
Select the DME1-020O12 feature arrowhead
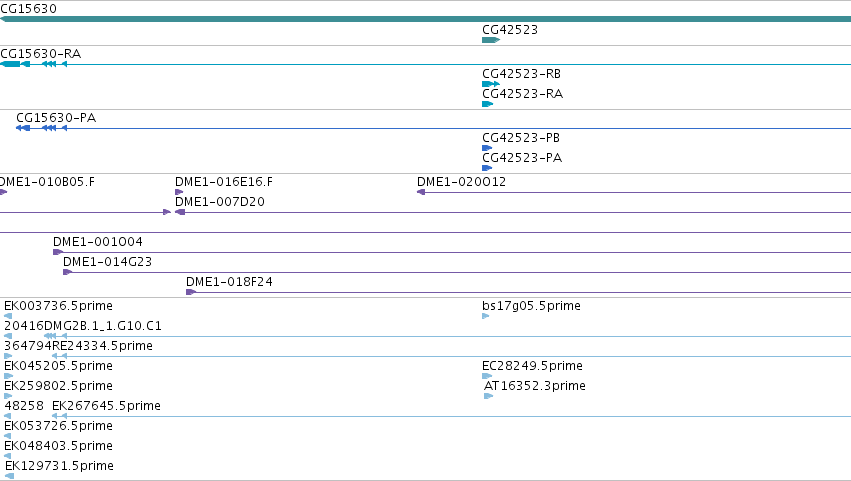click(x=421, y=192)
